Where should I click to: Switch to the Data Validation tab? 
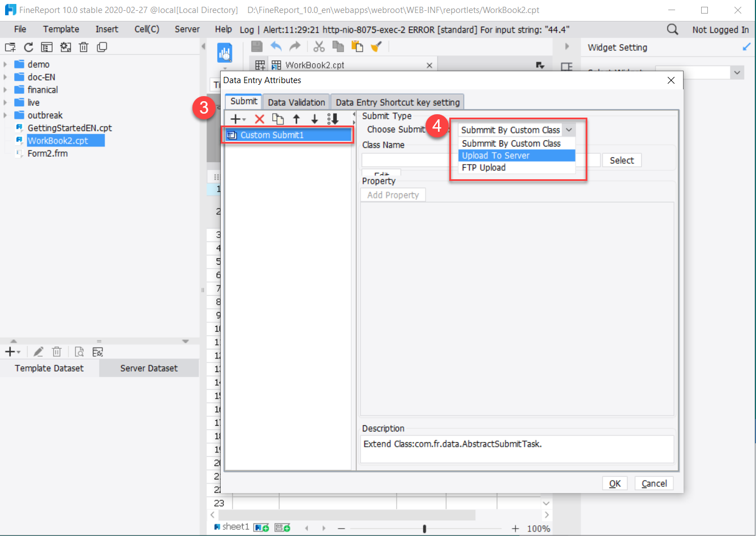(x=296, y=101)
